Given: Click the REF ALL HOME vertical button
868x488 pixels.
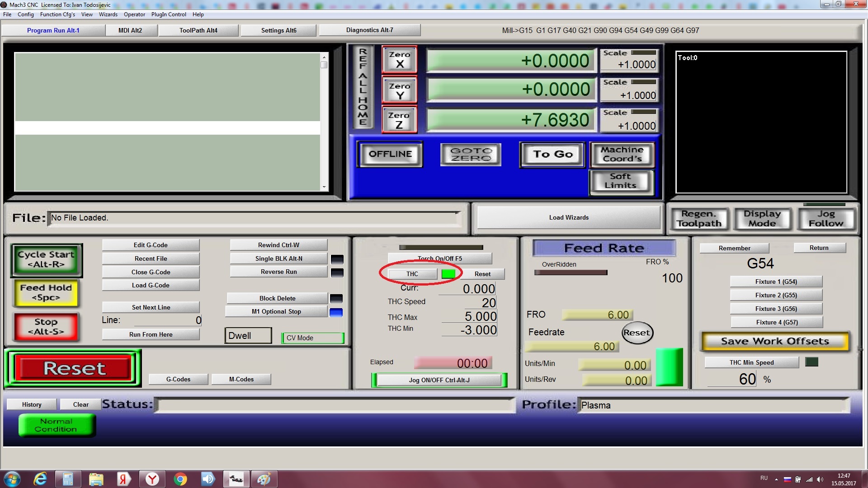Looking at the screenshot, I should click(x=363, y=87).
